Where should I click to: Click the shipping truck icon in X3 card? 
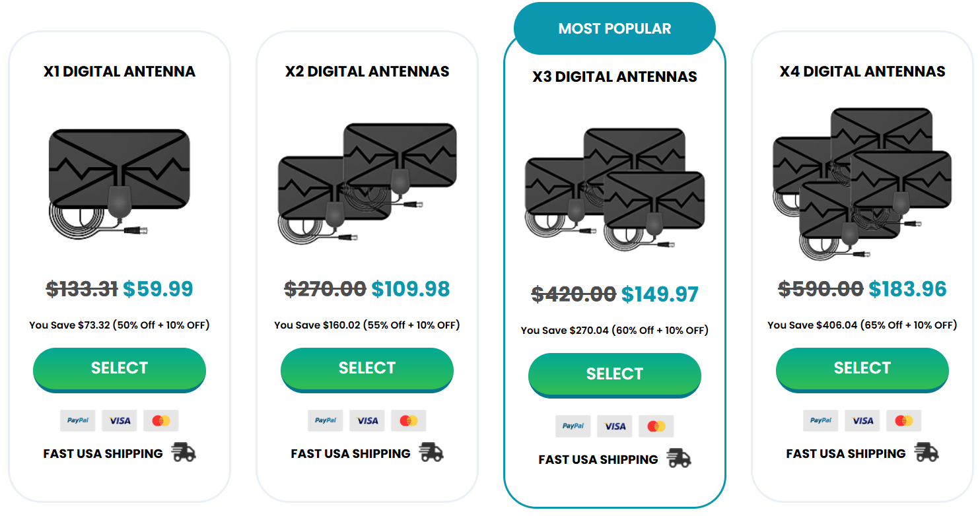[679, 459]
